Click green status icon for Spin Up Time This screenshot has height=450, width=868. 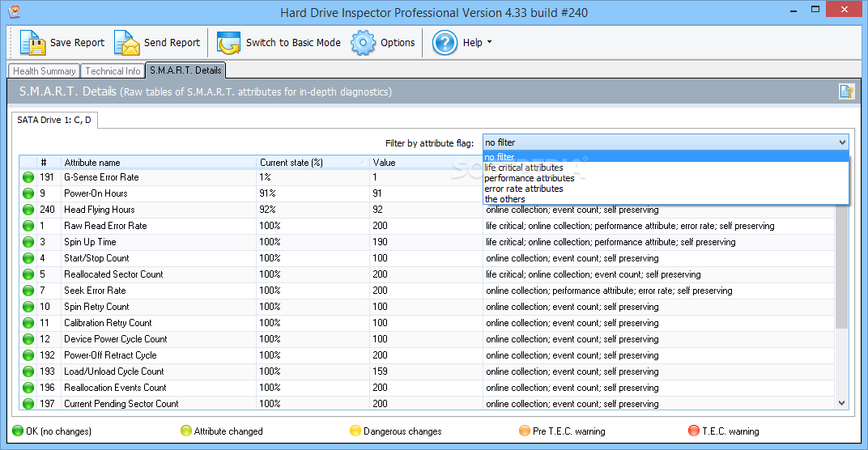click(x=28, y=242)
